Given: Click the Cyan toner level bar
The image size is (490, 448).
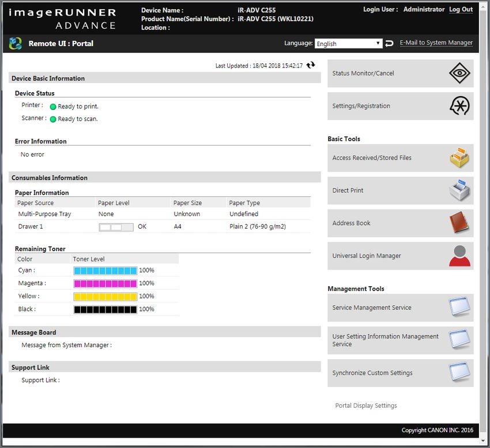Looking at the screenshot, I should (x=105, y=271).
